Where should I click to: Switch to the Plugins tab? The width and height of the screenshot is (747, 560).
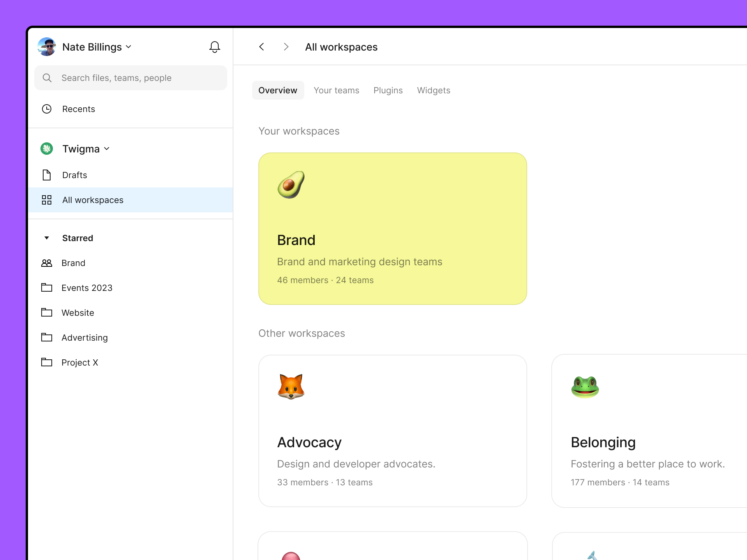388,90
